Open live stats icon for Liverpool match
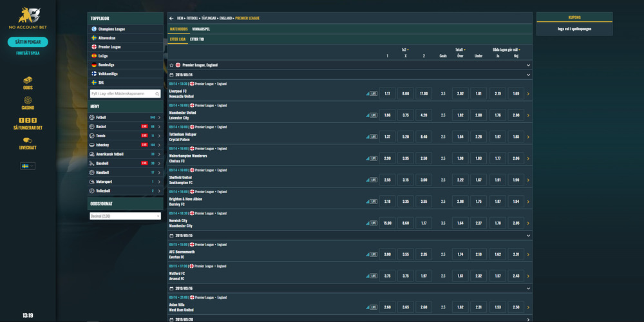This screenshot has width=644, height=322. point(368,93)
